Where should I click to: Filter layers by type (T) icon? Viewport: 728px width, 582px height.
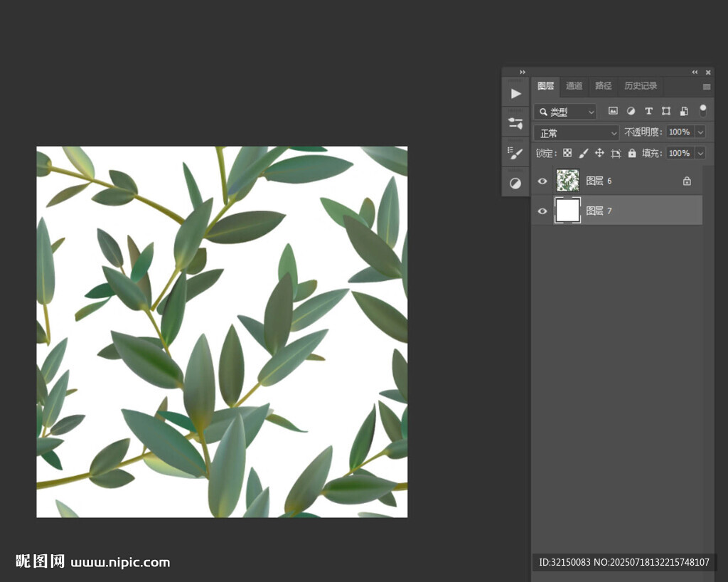click(648, 111)
